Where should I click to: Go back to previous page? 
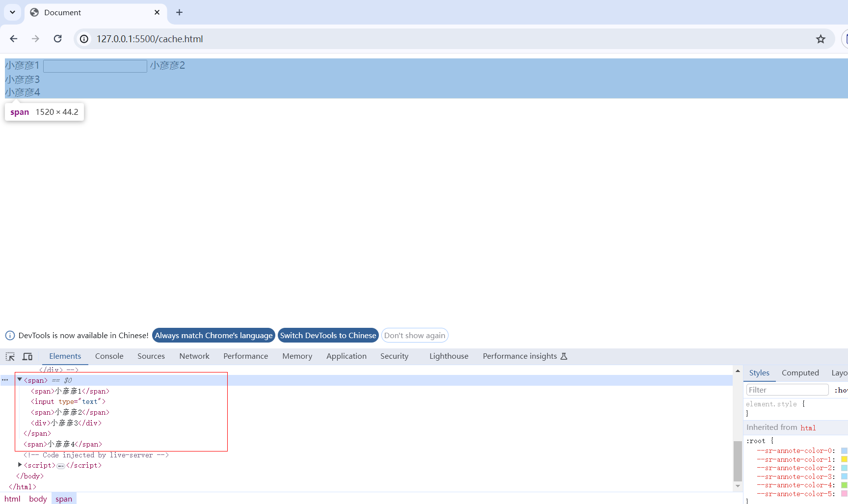(14, 39)
